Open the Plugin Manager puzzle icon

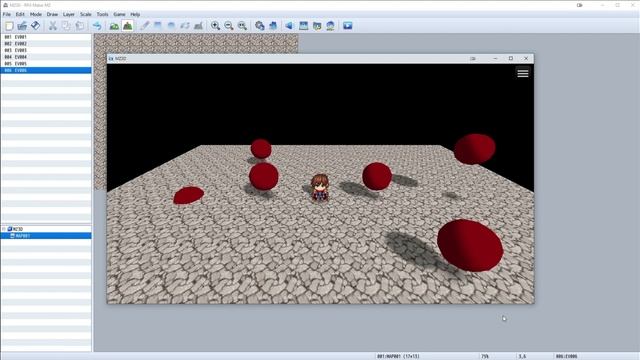click(x=273, y=26)
